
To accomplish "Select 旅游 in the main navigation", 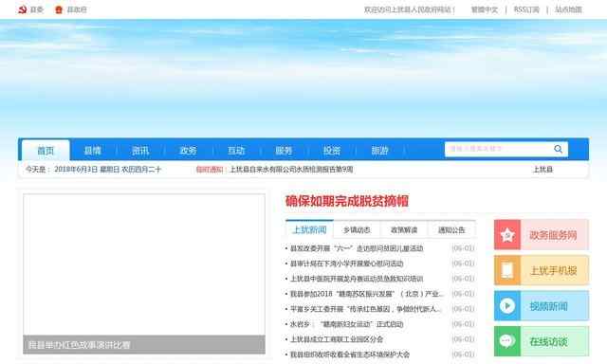I will click(379, 151).
